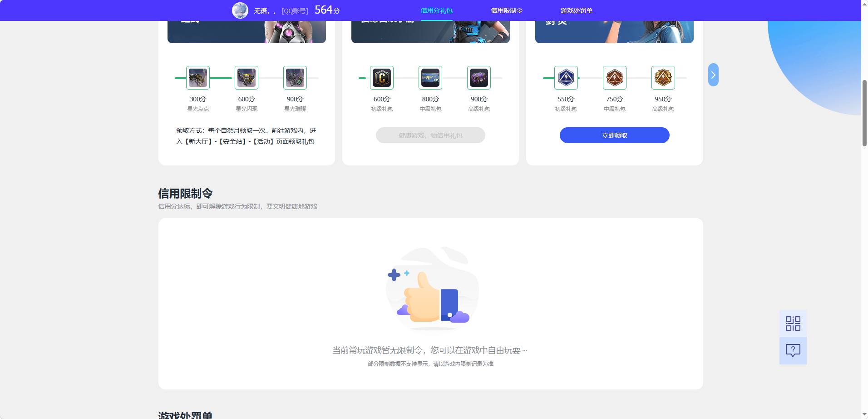The height and width of the screenshot is (419, 868).
Task: Click the 750分 score label
Action: (615, 99)
